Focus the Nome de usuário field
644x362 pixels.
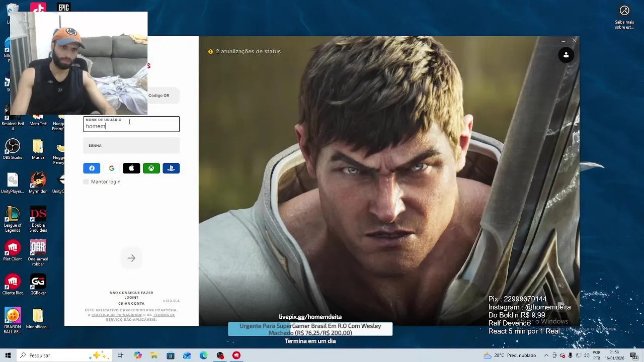[x=131, y=124]
